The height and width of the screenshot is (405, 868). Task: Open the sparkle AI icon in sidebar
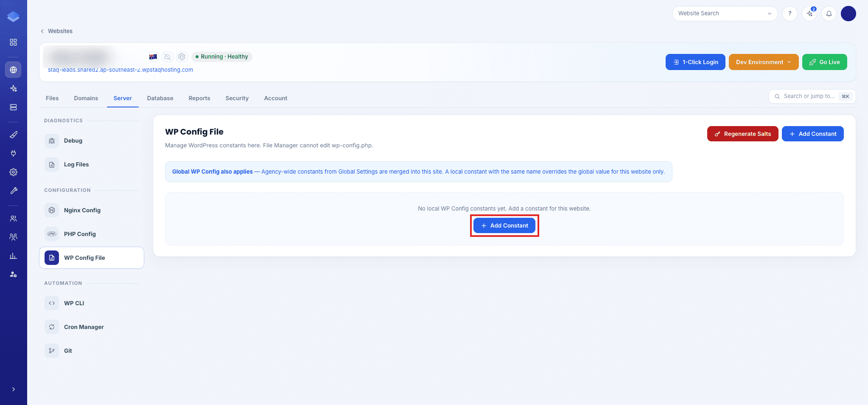click(13, 88)
